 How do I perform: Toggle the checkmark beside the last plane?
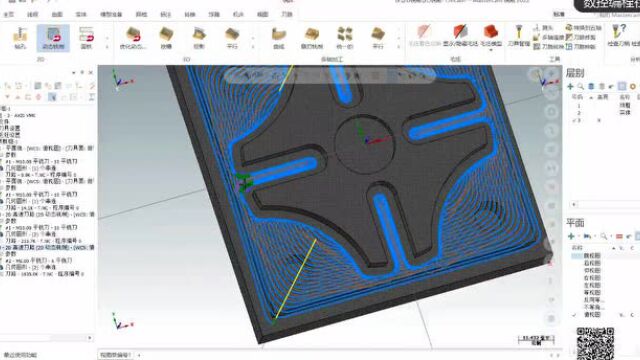coord(574,315)
